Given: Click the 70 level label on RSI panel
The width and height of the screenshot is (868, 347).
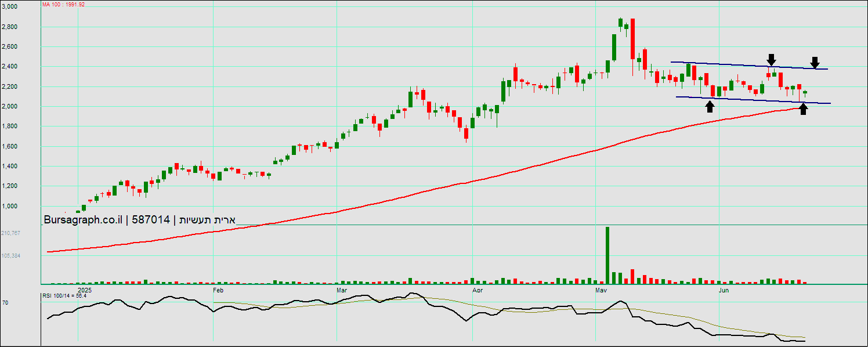Looking at the screenshot, I should pyautogui.click(x=5, y=302).
